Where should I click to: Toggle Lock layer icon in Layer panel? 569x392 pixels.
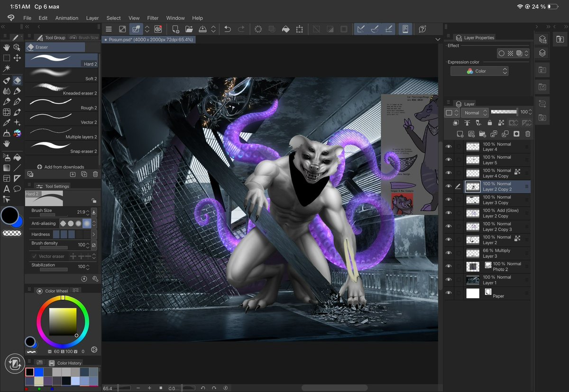[x=490, y=123]
